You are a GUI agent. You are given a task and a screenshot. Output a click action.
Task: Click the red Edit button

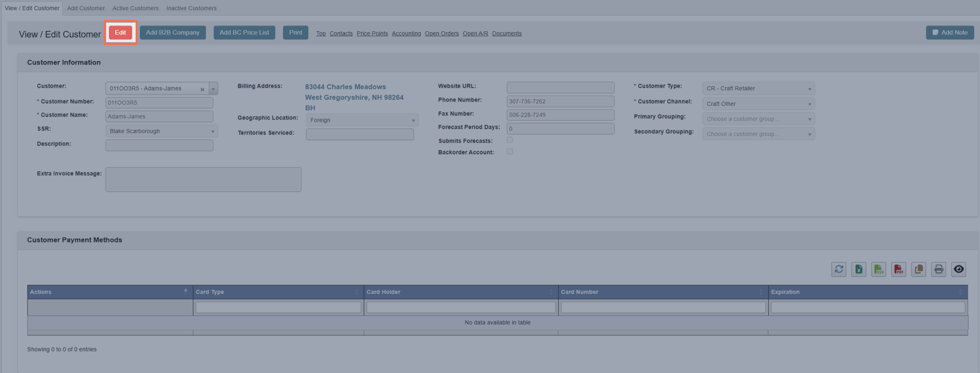click(120, 33)
